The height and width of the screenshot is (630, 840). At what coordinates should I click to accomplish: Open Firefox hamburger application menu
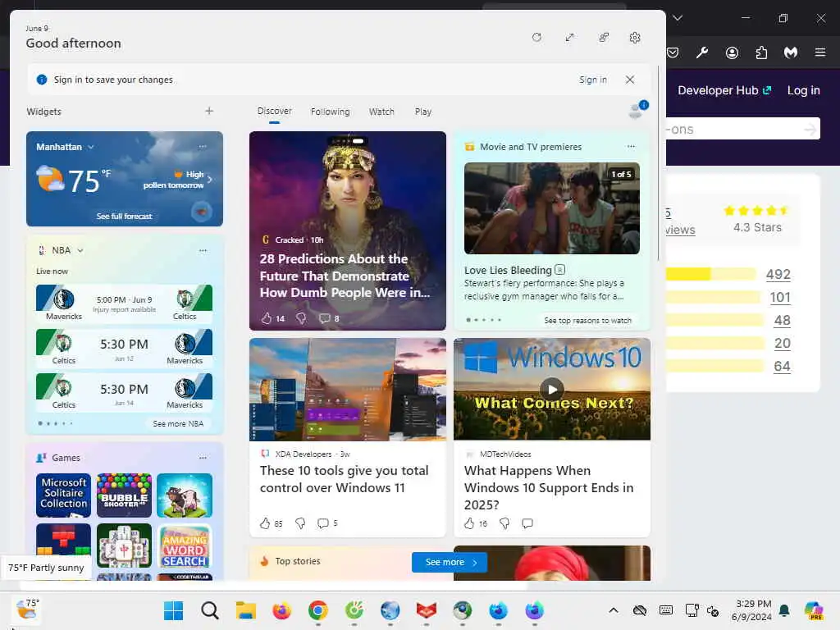pyautogui.click(x=820, y=52)
